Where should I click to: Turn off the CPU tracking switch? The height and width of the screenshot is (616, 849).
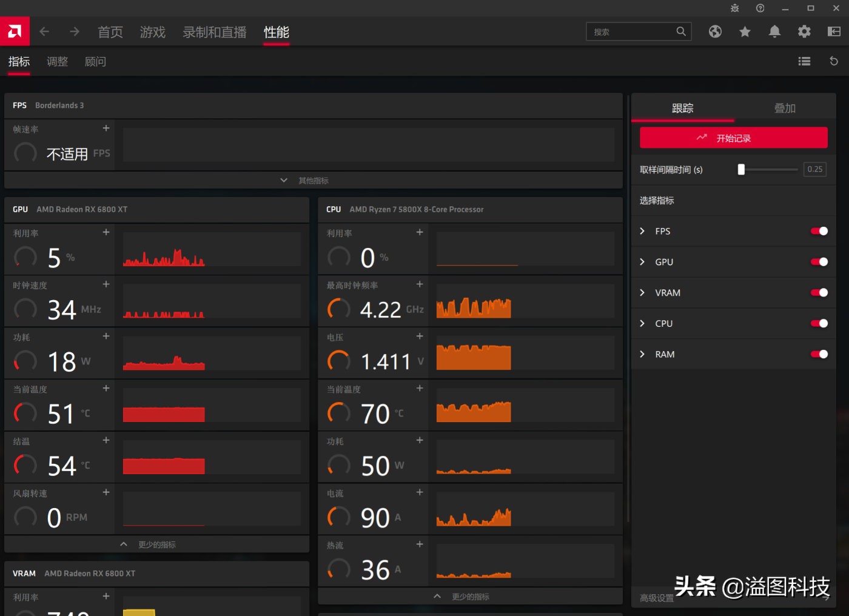coord(819,323)
